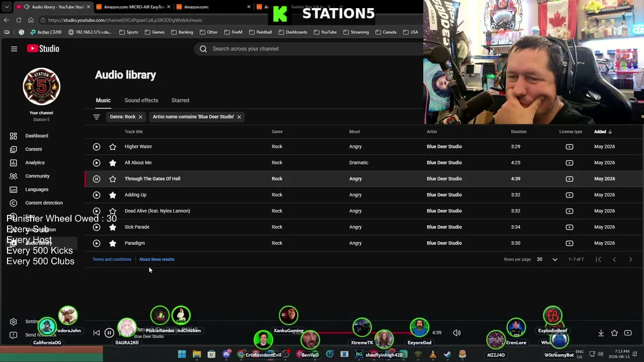Play the track Higher Water
Image resolution: width=644 pixels, height=362 pixels.
(97, 147)
